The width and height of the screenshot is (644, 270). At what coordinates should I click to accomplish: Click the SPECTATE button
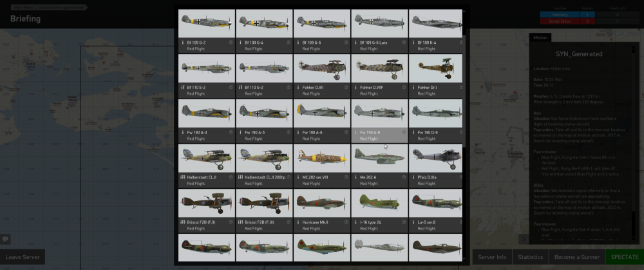pyautogui.click(x=624, y=257)
